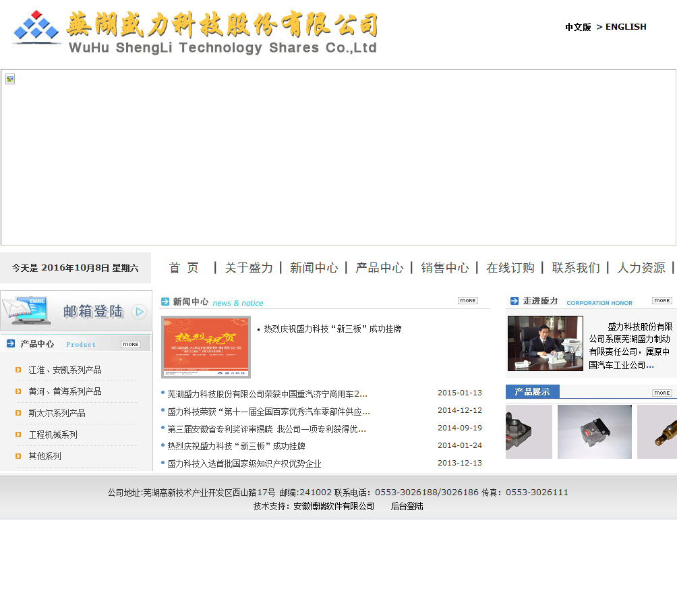Open 产品中心 navigation item
The height and width of the screenshot is (616, 677).
pyautogui.click(x=380, y=268)
